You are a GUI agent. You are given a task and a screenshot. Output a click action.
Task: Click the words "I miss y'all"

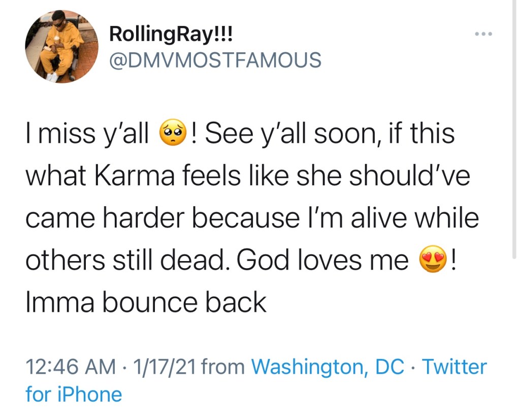(87, 134)
